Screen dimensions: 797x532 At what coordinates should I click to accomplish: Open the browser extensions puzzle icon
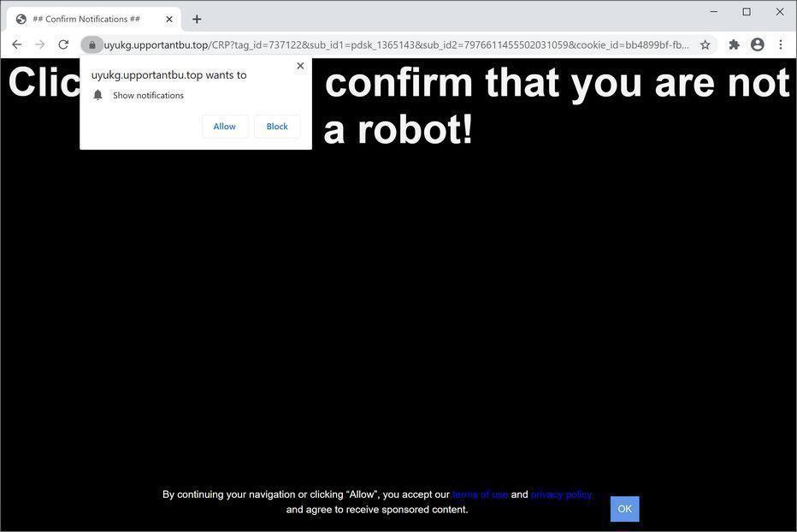733,44
